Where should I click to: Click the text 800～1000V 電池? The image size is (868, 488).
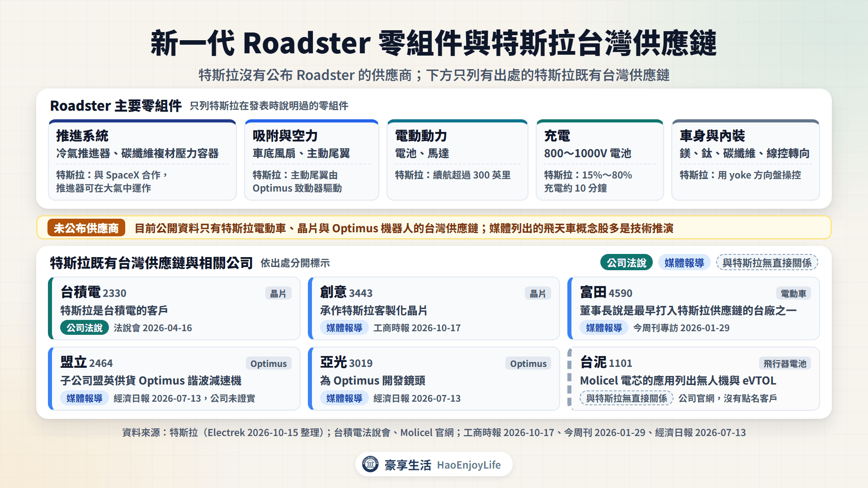pyautogui.click(x=588, y=154)
